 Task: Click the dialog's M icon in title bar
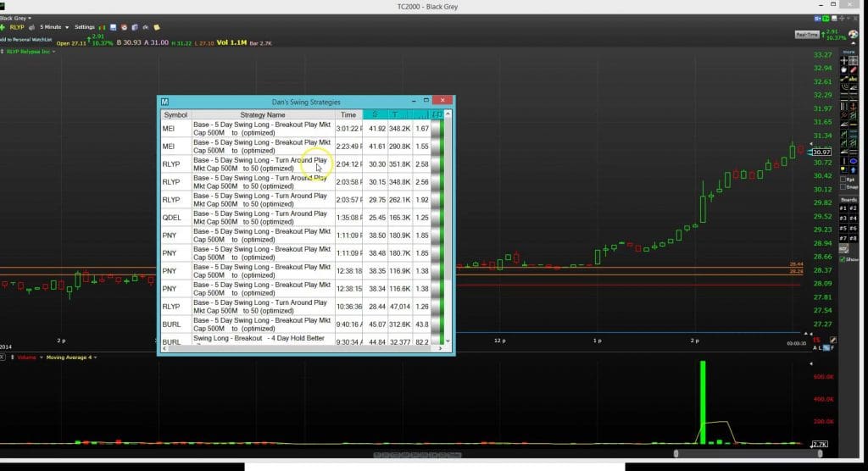click(x=164, y=102)
